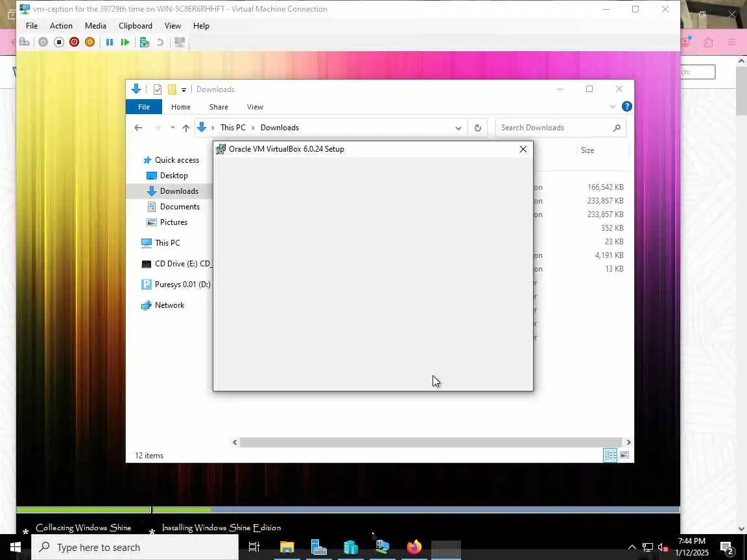
Task: Click the New Folder quick access icon
Action: 172,89
